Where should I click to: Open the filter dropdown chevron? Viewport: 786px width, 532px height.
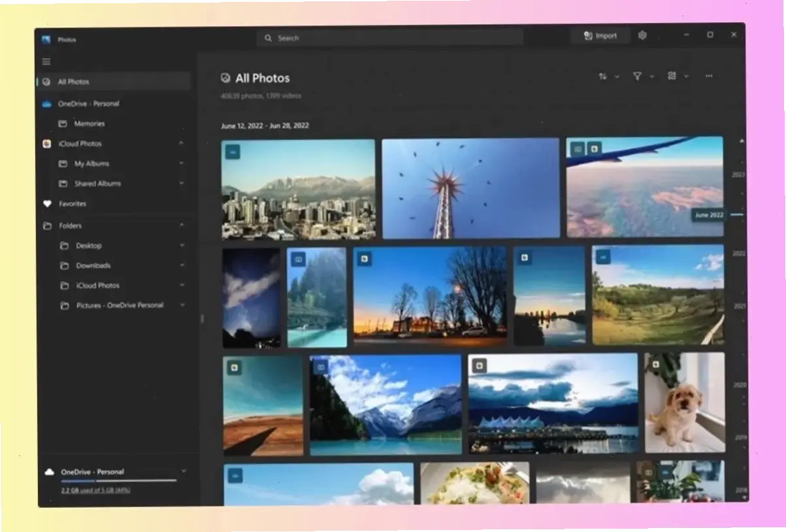tap(651, 77)
